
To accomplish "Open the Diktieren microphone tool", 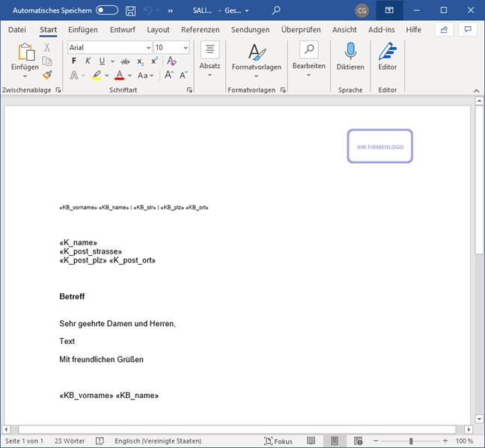I will (350, 57).
